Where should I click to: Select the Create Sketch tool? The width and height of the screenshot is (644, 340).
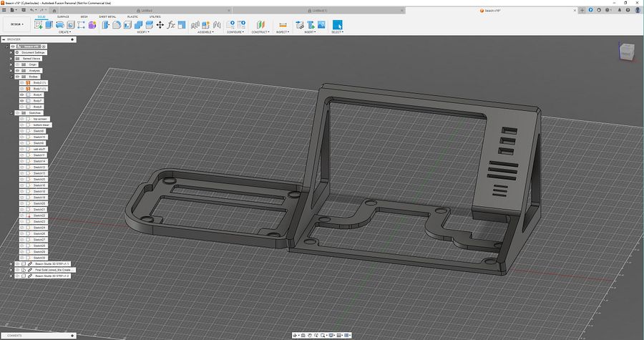tap(39, 25)
